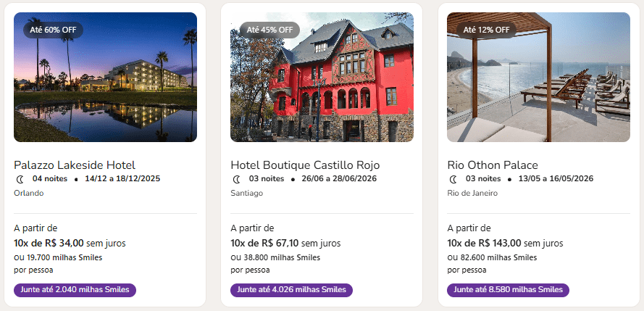This screenshot has height=311, width=644.
Task: Click the Até 12% OFF badge
Action: 486,30
